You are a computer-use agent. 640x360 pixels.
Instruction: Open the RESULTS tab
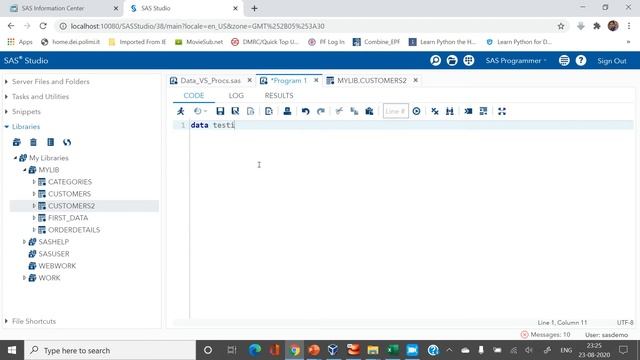pos(279,96)
